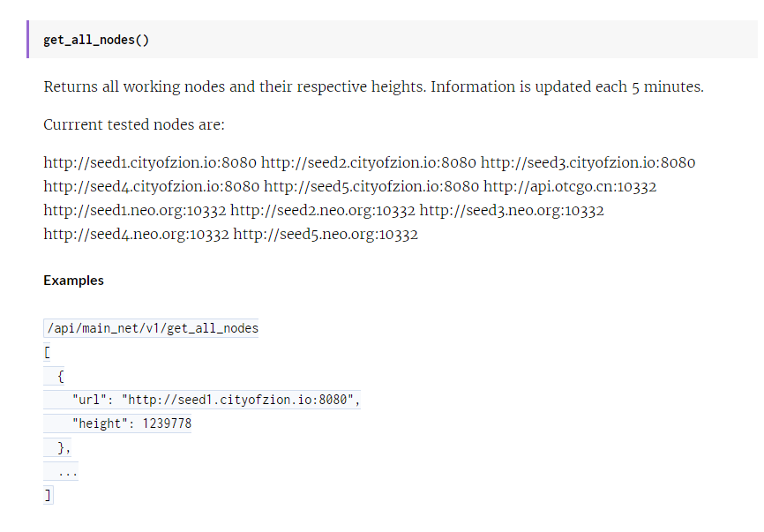Open the api.otcgo.cn:10332 node link

(570, 187)
